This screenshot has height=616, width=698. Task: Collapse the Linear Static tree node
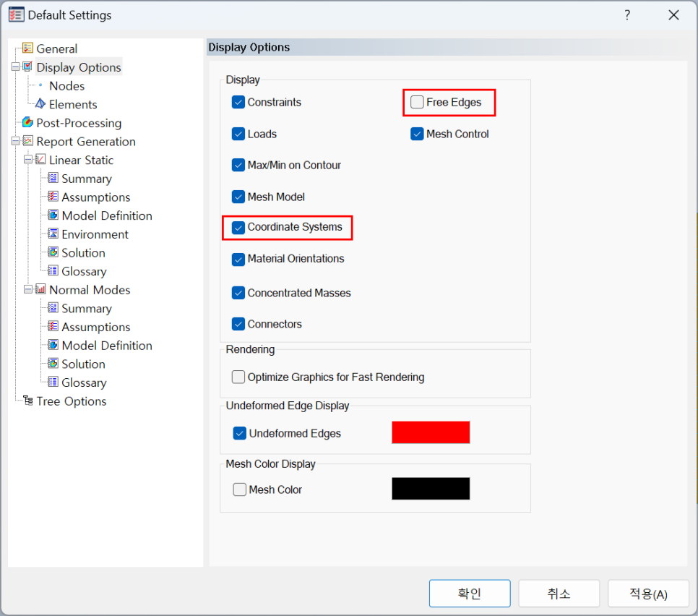[27, 160]
